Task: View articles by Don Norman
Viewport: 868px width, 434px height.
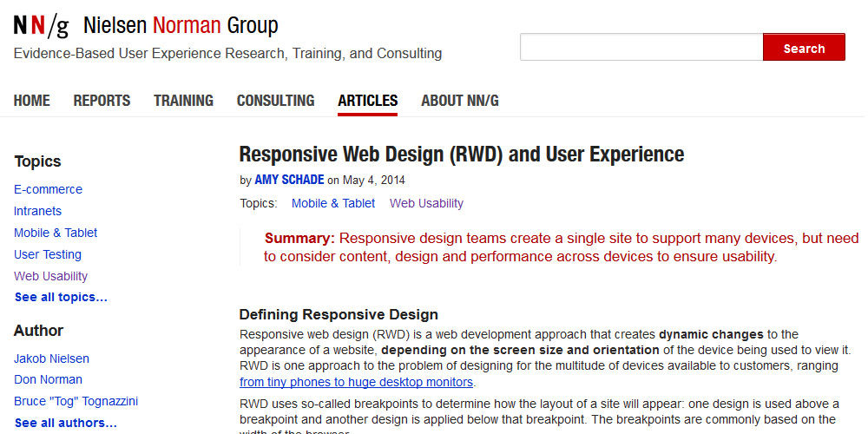Action: coord(48,379)
